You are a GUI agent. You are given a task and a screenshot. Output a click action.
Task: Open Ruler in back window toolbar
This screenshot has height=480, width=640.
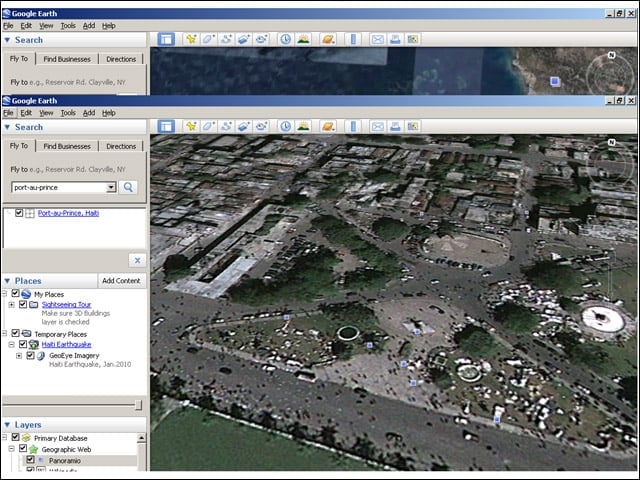coord(353,40)
